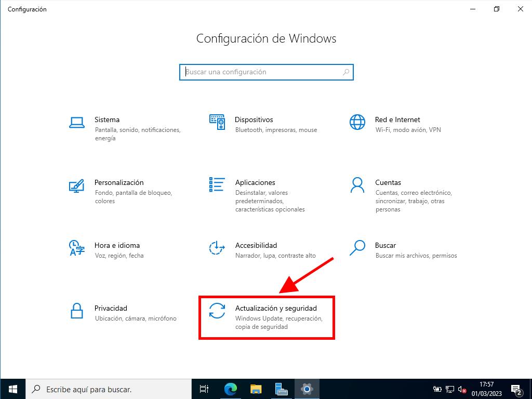This screenshot has height=399, width=532.
Task: Click the Actualización y seguridad refresh icon
Action: [x=217, y=311]
